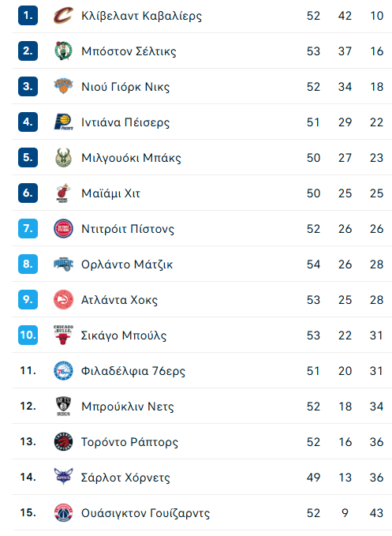Click the Milwaukee Bucks deer logo
Viewport: 392px width, 536px height.
click(x=64, y=158)
